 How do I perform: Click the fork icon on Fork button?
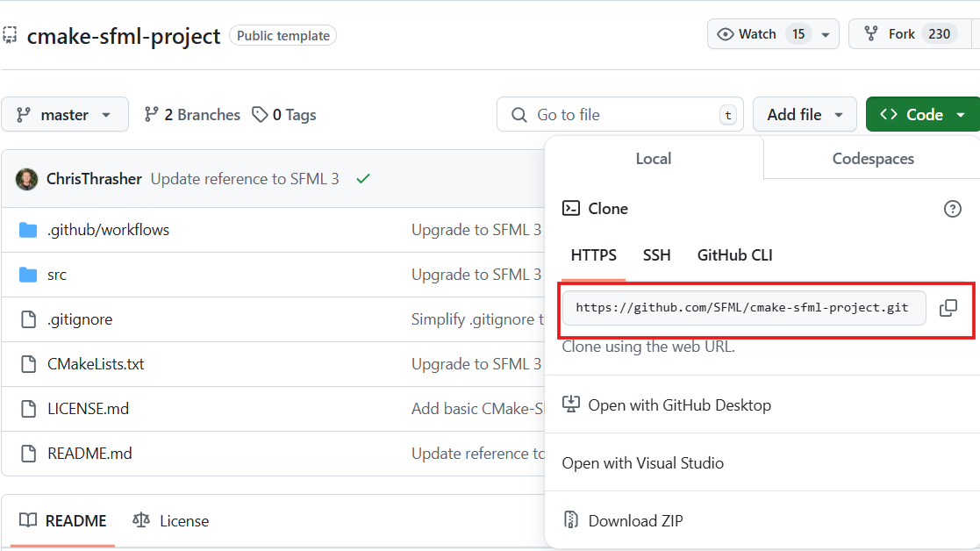(x=870, y=33)
